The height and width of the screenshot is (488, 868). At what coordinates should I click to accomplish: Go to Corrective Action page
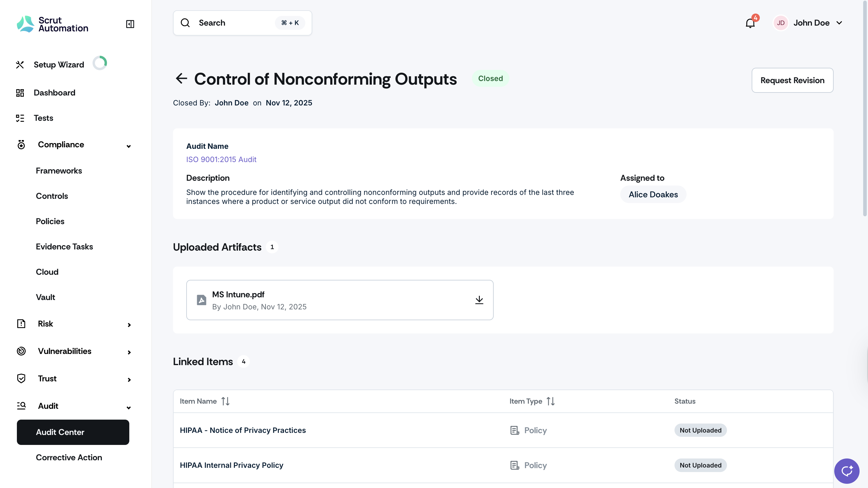[x=69, y=457]
